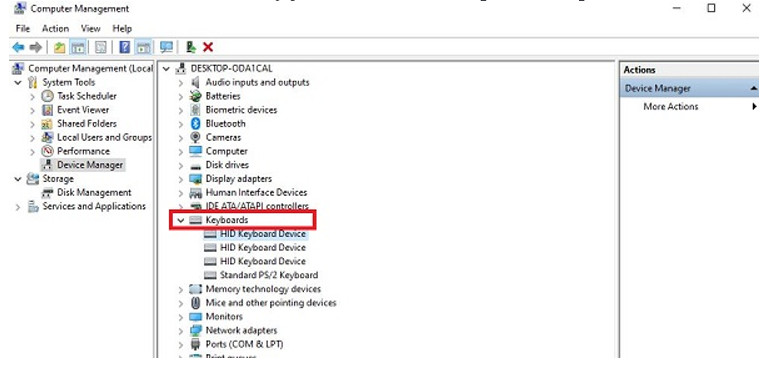Select the Network adapters label
Image resolution: width=767 pixels, height=375 pixels.
click(241, 331)
